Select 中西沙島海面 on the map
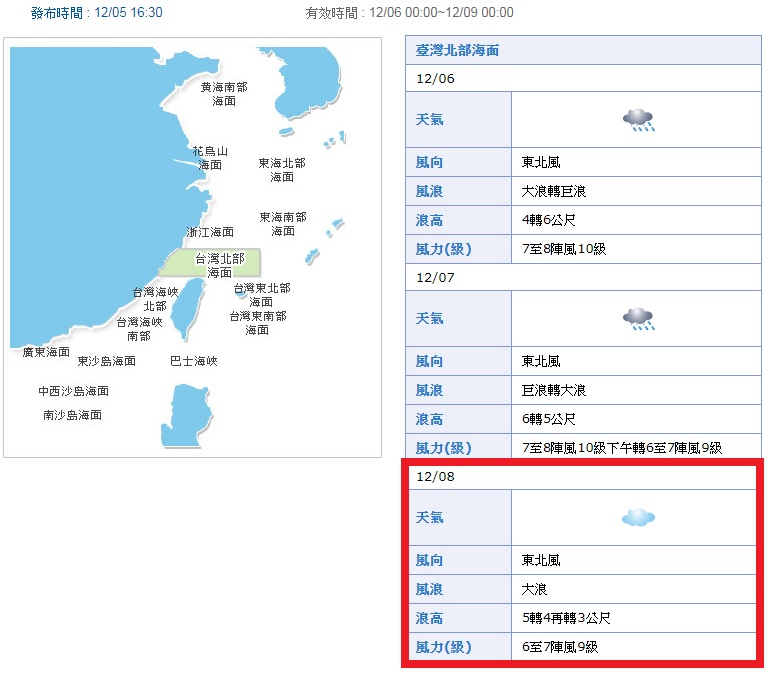 coord(73,391)
